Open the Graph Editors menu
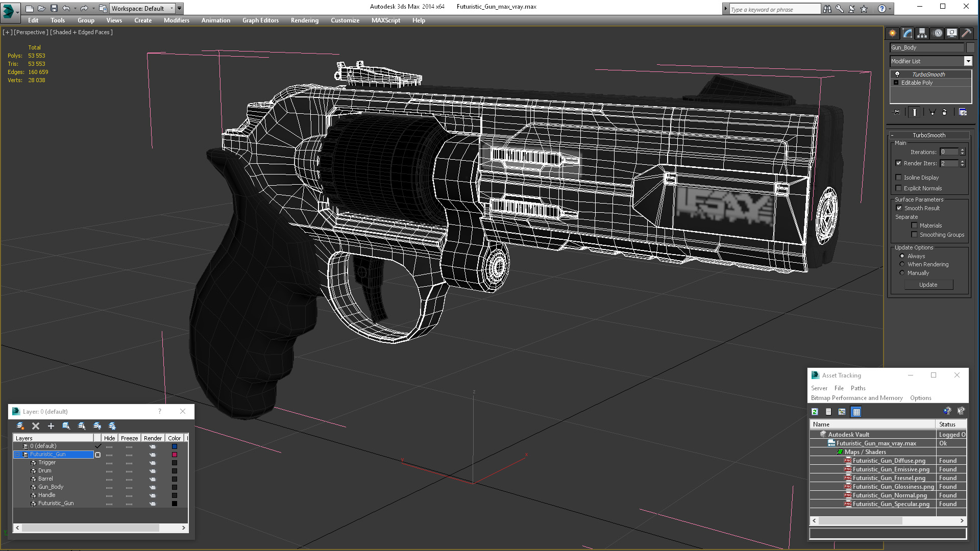980x551 pixels. [x=260, y=20]
